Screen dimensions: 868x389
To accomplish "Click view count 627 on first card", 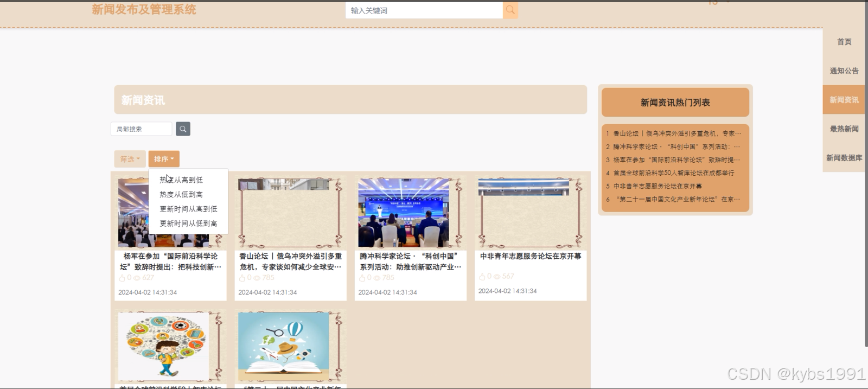I will point(148,278).
